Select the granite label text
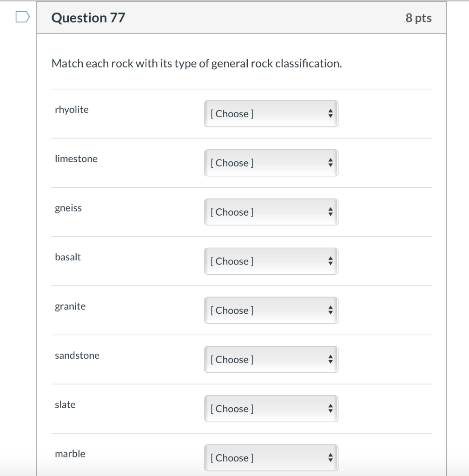469x476 pixels. coord(70,306)
